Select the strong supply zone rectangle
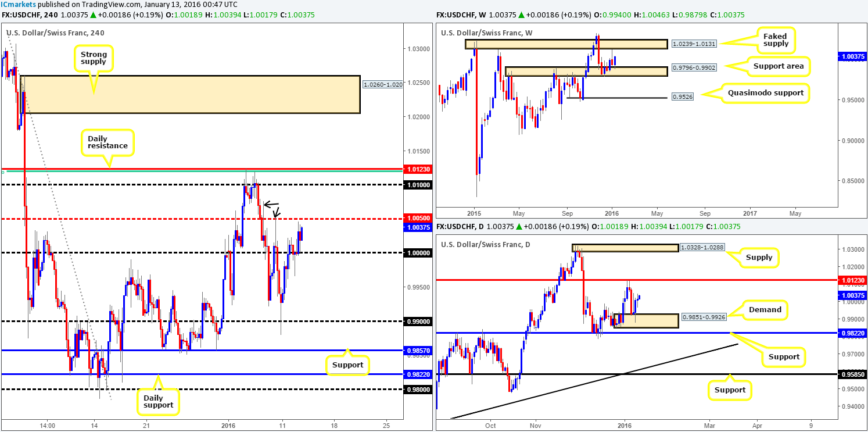 pyautogui.click(x=190, y=94)
